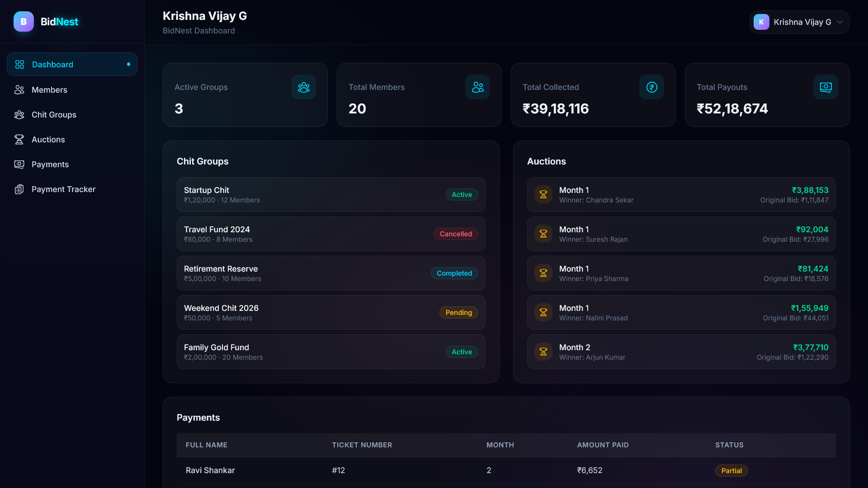Click the Ravi Shankar name cell
This screenshot has width=868, height=488.
[x=210, y=470]
